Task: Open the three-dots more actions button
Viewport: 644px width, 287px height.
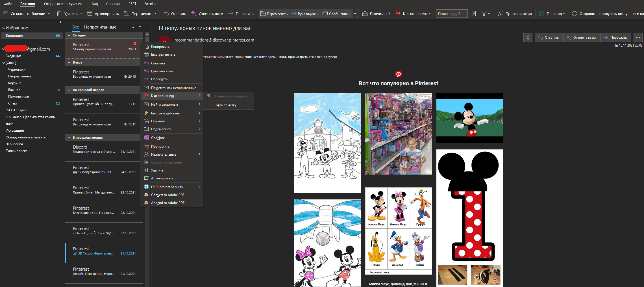Action: pos(638,38)
